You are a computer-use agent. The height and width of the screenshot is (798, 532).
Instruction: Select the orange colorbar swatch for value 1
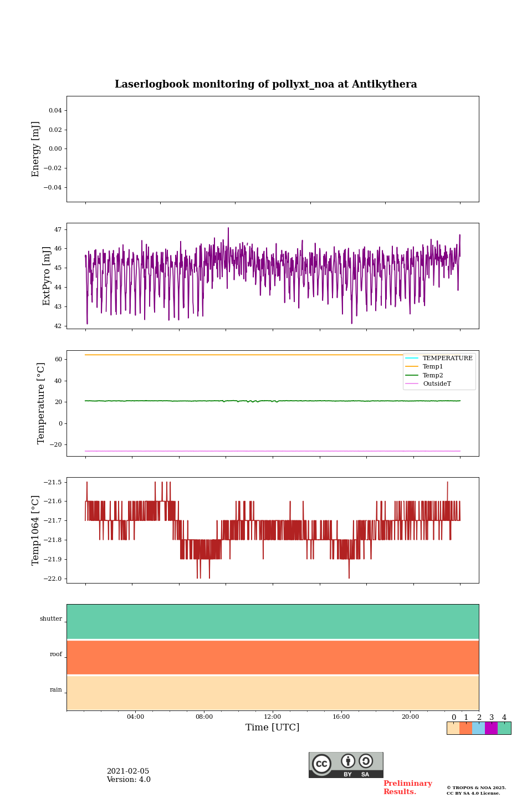(466, 728)
